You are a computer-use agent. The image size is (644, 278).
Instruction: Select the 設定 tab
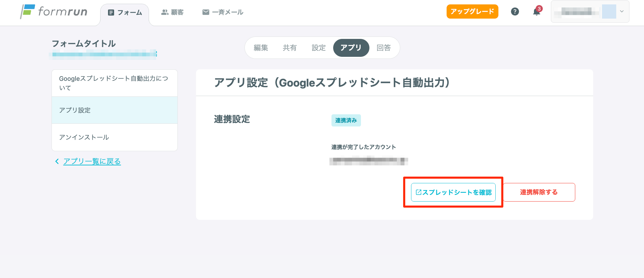point(319,48)
